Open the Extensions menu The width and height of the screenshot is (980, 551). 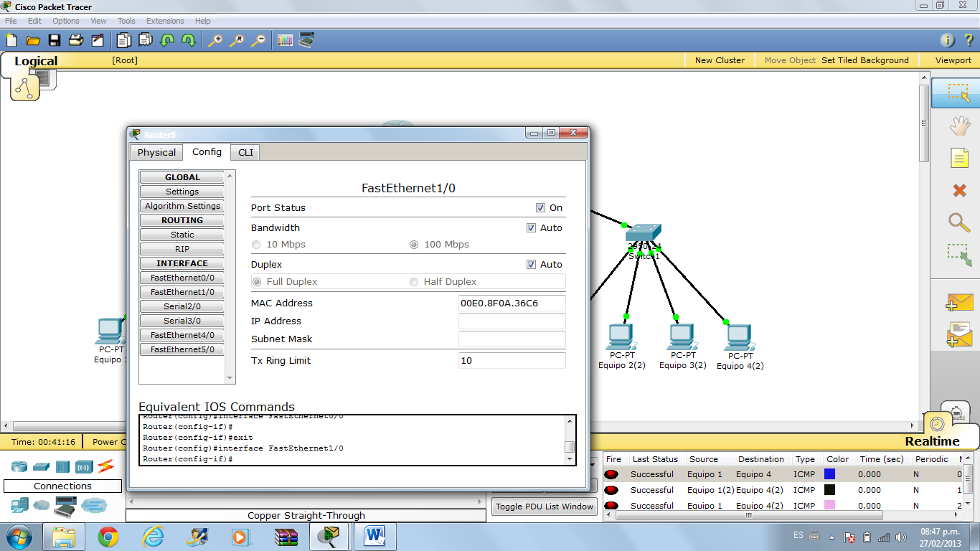(165, 21)
